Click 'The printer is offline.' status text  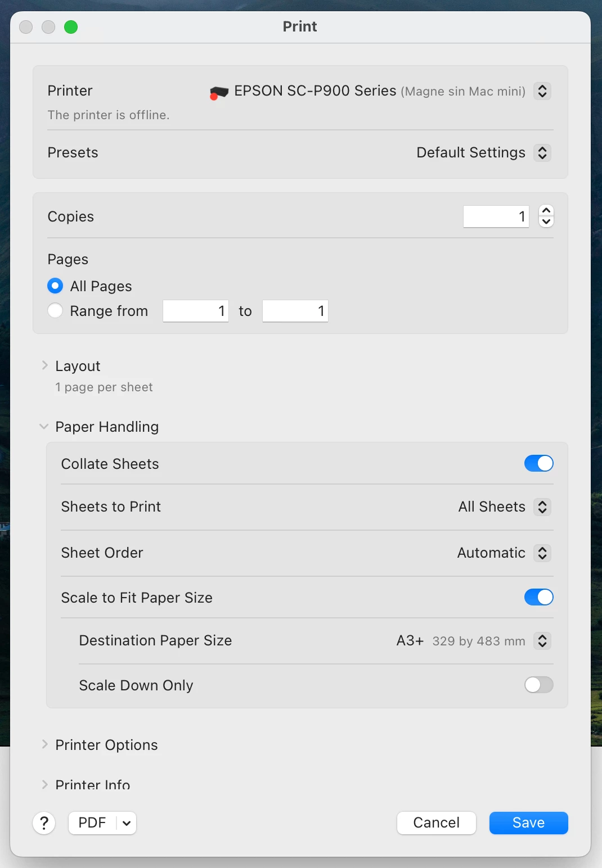tap(109, 115)
